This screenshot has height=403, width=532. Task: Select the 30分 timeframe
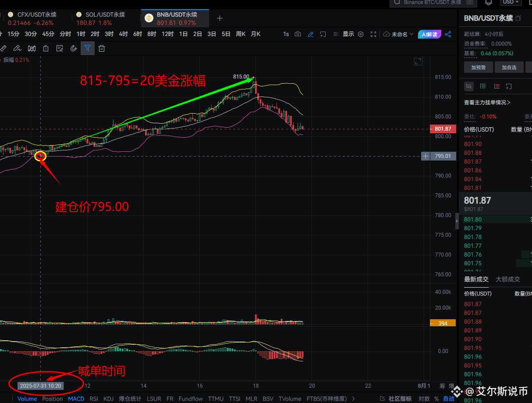coord(31,34)
